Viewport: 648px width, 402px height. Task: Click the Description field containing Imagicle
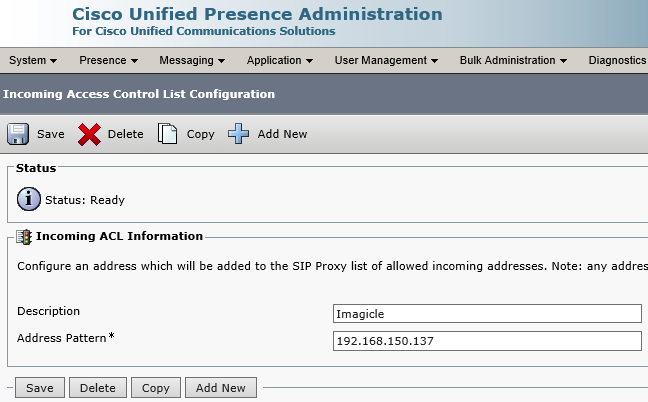coord(487,314)
